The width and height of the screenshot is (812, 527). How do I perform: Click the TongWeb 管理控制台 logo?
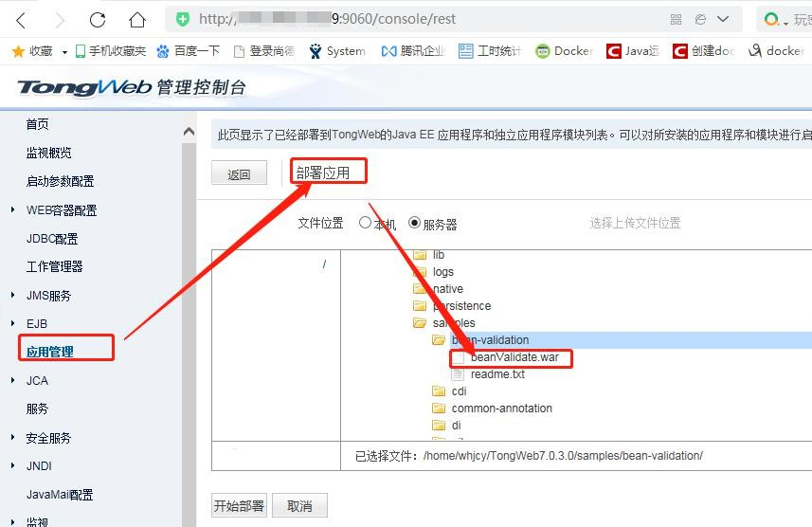coord(132,87)
